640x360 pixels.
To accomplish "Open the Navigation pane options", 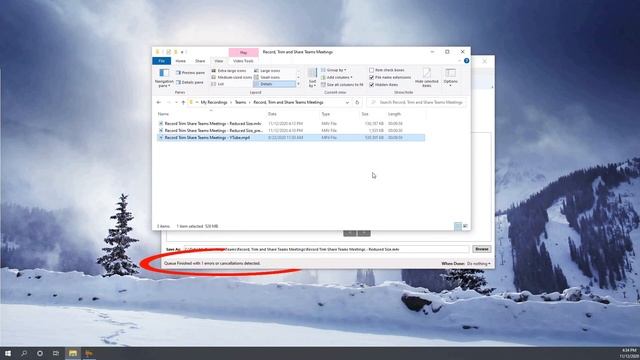I will point(164,78).
